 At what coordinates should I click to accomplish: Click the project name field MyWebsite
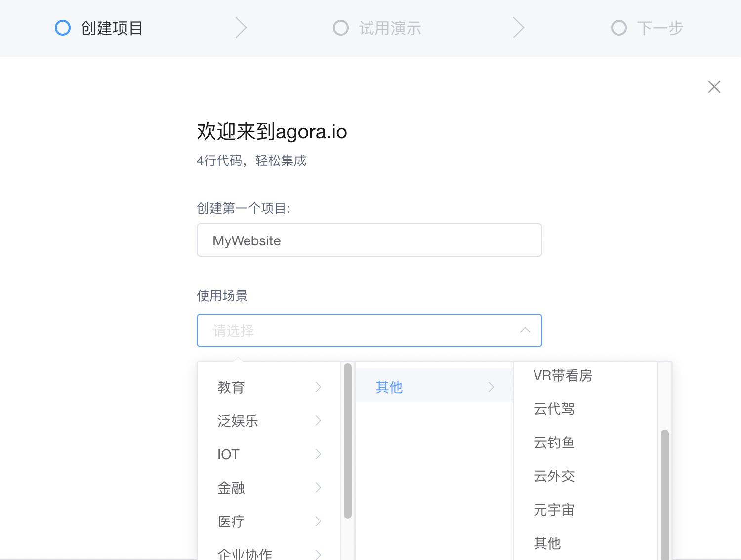[x=369, y=240]
